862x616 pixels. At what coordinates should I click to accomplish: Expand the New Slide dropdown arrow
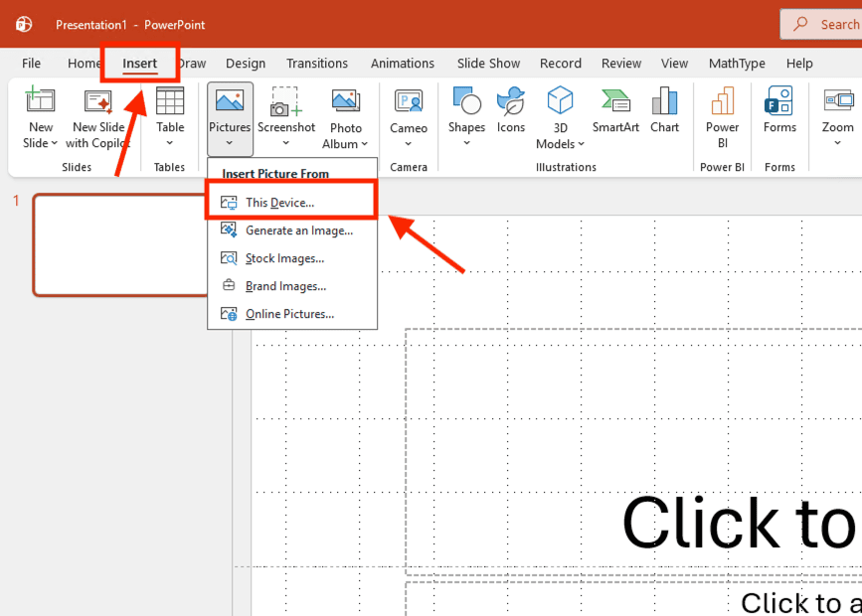[x=54, y=143]
